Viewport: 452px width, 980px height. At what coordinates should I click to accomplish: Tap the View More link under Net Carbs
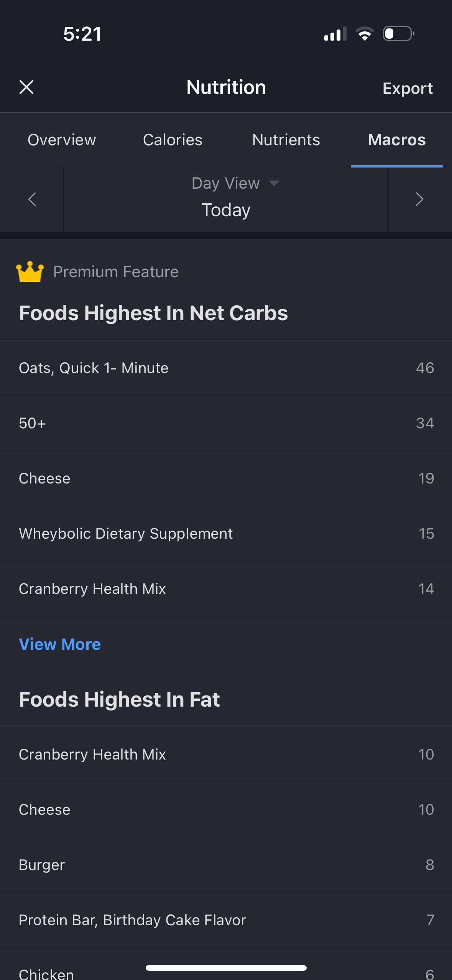click(x=60, y=644)
